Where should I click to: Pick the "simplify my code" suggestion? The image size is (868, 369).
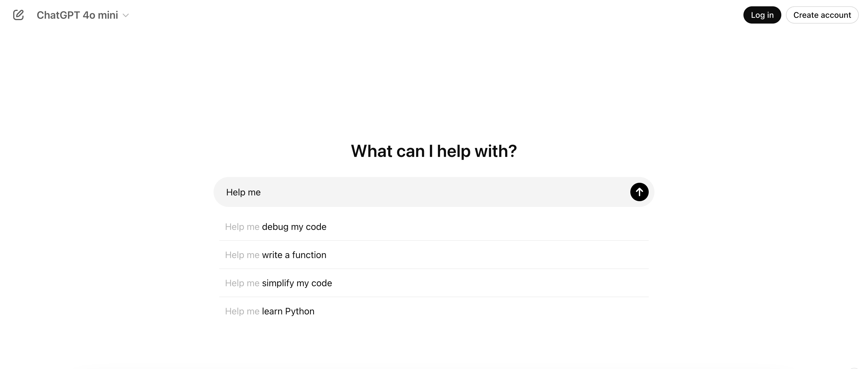[x=434, y=283]
